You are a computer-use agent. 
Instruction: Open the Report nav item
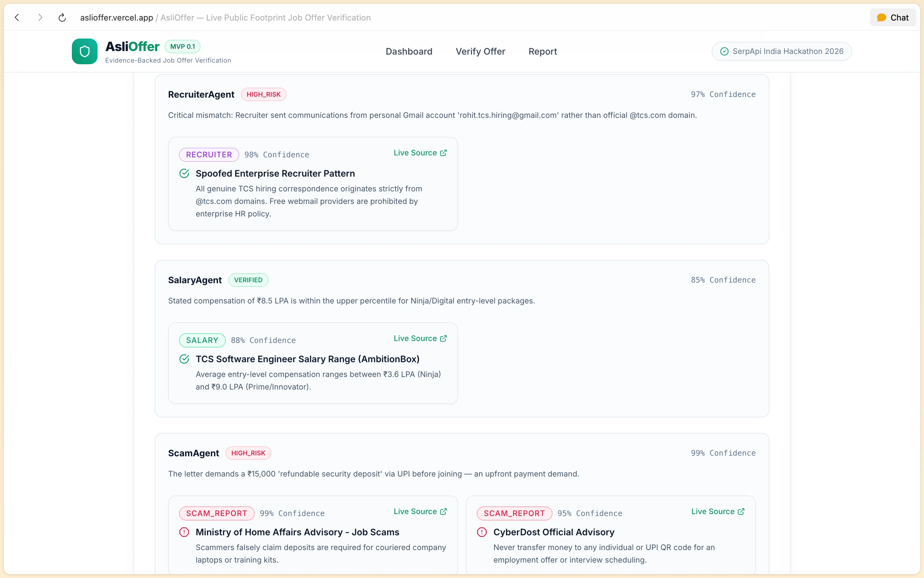click(x=543, y=51)
